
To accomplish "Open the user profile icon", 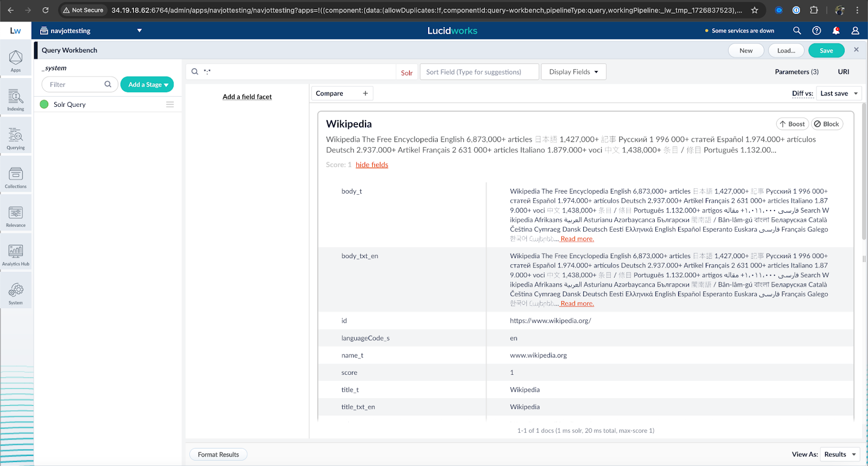I will click(x=856, y=31).
